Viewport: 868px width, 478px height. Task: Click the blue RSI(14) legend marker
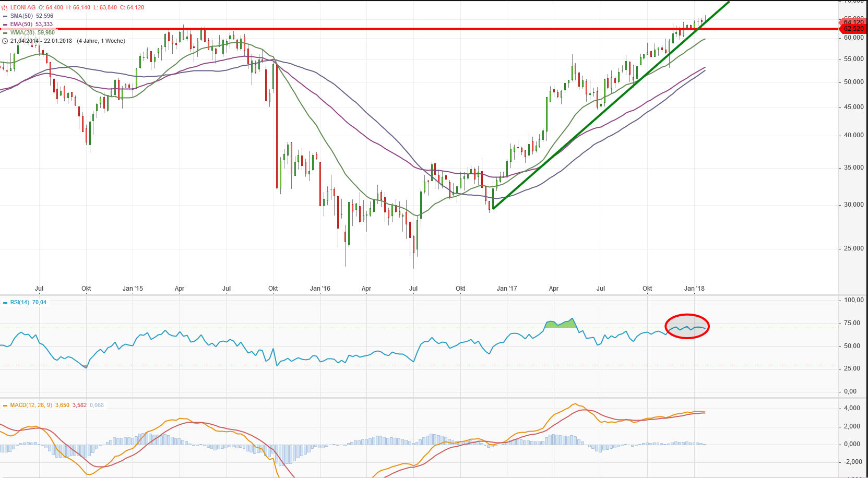(x=5, y=303)
